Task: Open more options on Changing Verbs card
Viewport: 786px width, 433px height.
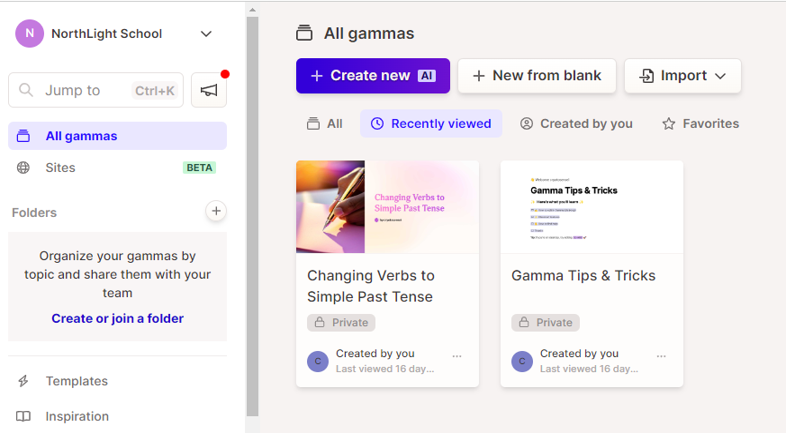Action: [x=457, y=356]
